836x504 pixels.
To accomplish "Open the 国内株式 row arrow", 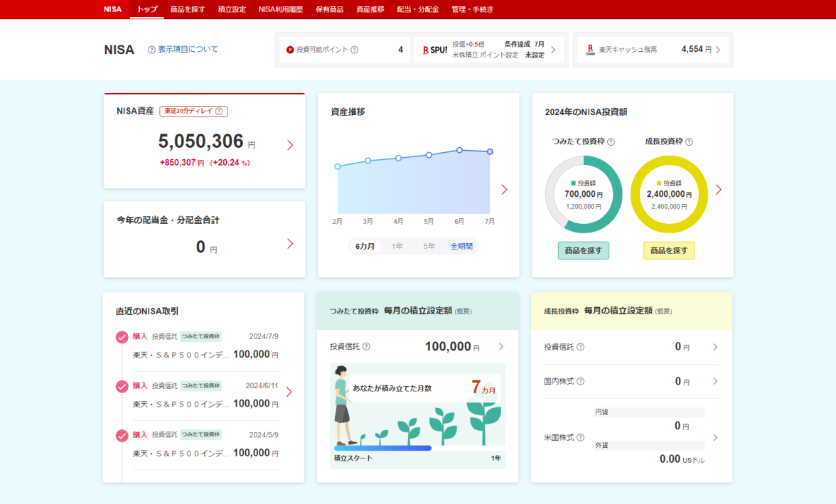I will 715,381.
